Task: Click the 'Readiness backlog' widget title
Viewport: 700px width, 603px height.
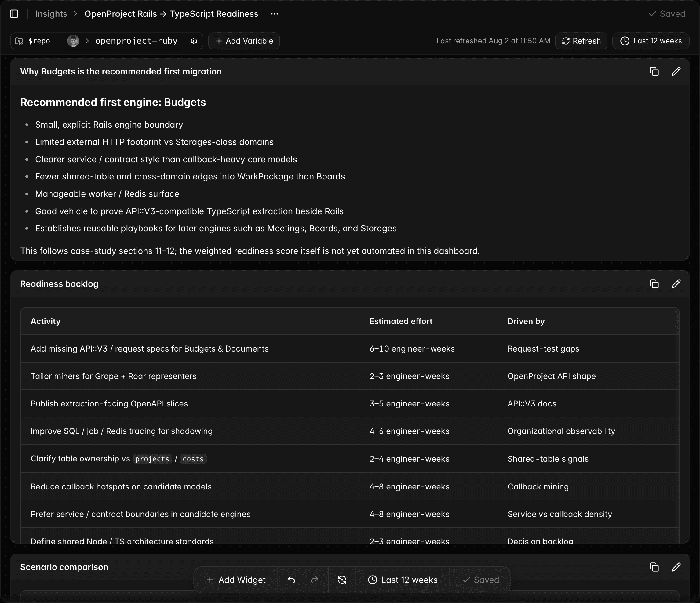Action: click(59, 284)
